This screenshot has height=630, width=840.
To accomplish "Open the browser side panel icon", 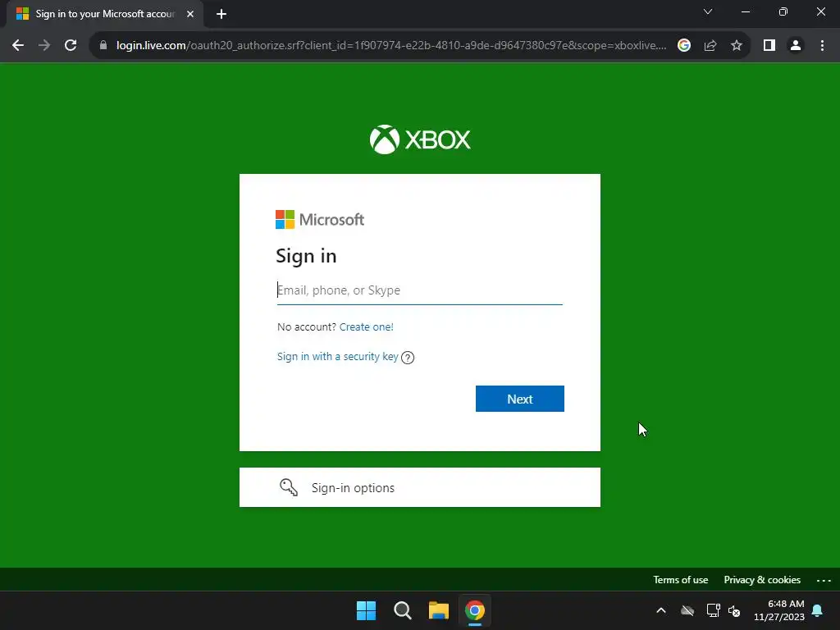I will pos(769,46).
